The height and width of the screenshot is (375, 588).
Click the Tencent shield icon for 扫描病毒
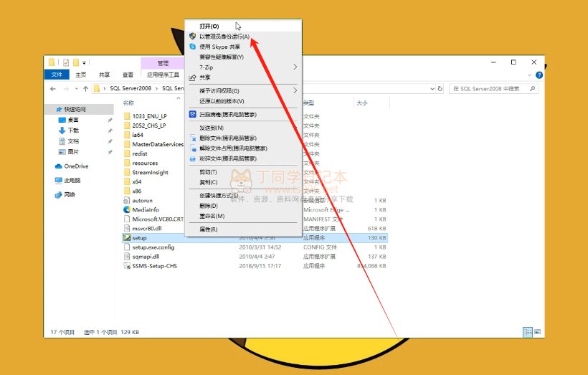(192, 115)
